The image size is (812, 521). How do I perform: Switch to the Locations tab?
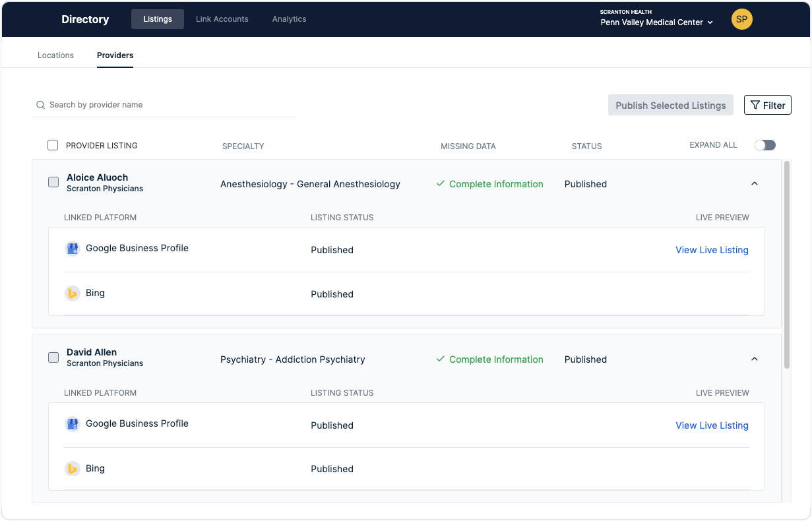[x=55, y=55]
